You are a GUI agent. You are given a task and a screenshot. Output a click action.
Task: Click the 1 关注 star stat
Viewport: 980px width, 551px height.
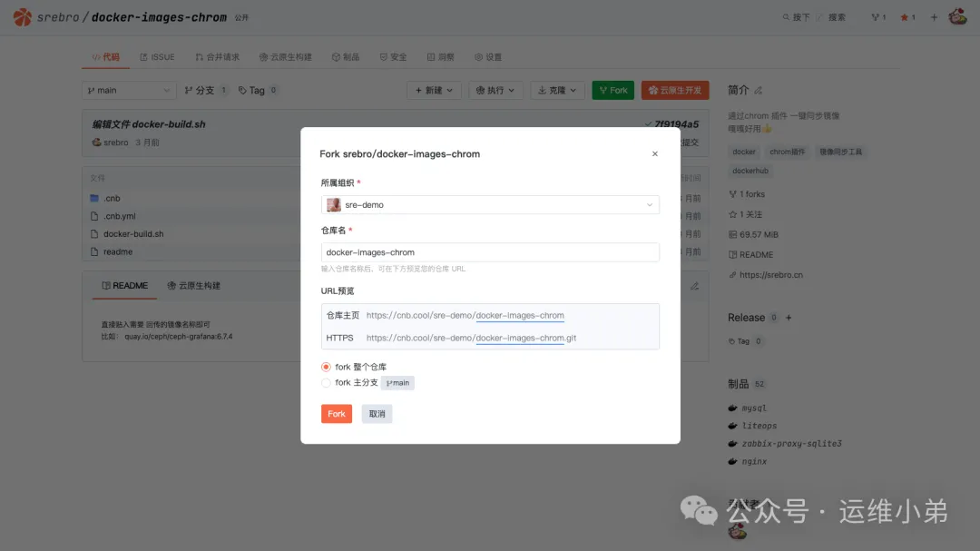click(746, 214)
